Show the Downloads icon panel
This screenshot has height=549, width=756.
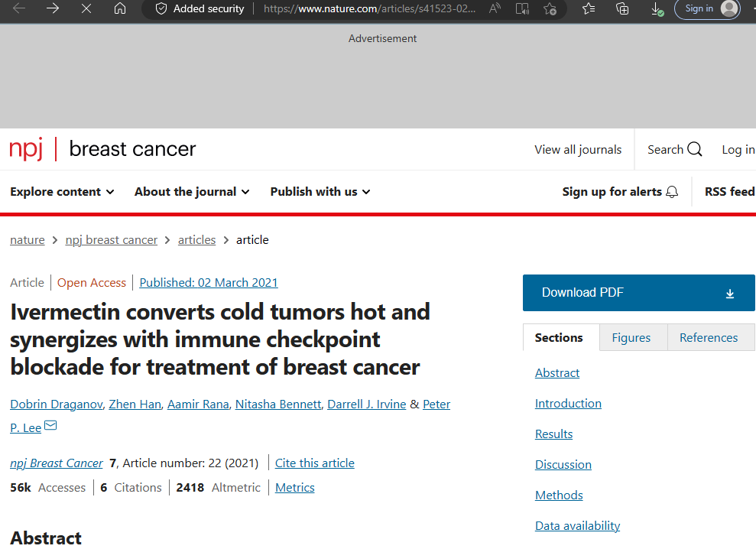[x=657, y=8]
